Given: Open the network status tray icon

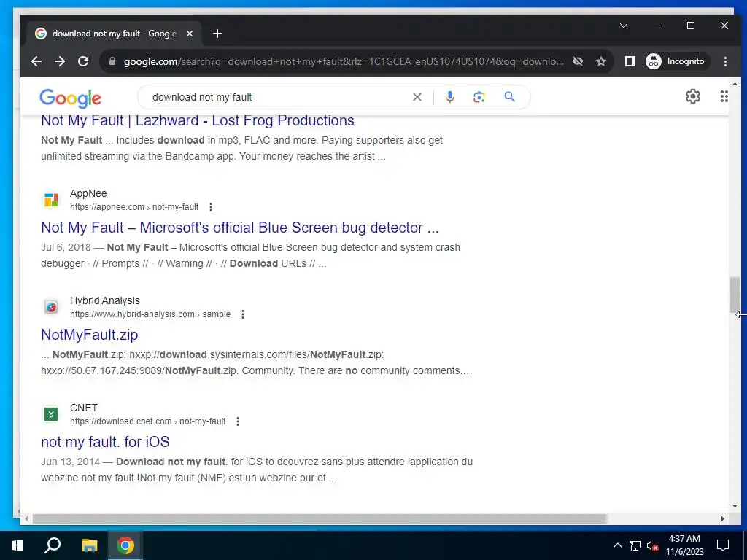Looking at the screenshot, I should tap(635, 545).
